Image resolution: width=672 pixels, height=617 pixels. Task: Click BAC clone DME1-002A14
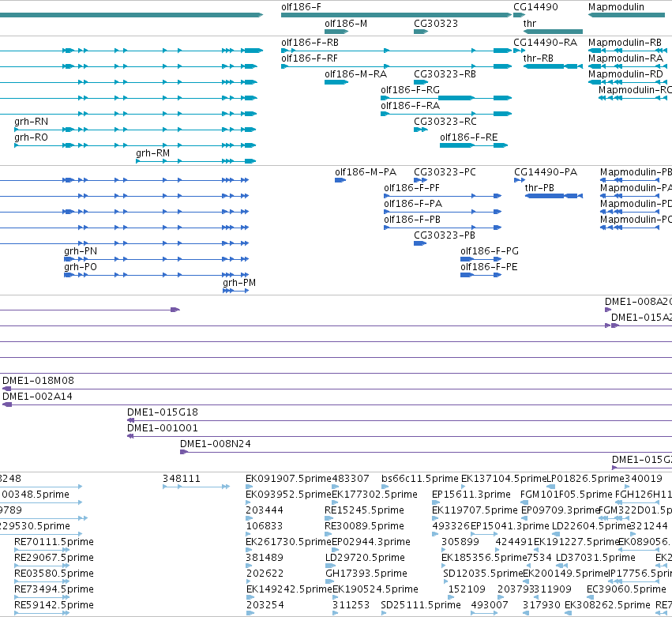(37, 397)
